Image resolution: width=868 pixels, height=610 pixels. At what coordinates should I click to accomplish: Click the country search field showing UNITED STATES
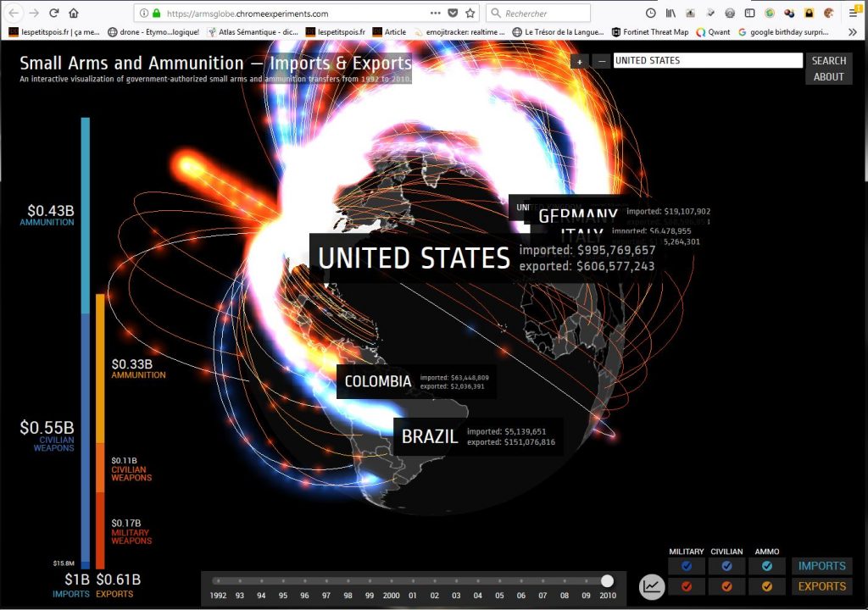(707, 61)
